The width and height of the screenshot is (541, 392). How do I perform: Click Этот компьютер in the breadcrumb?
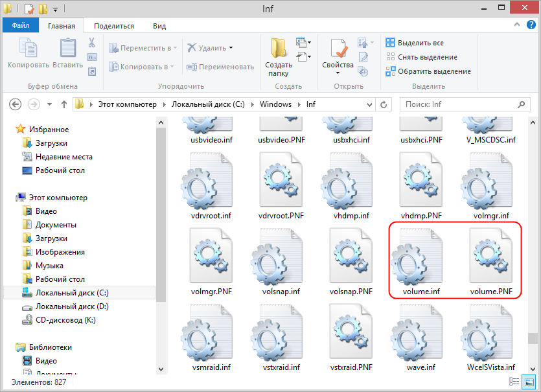128,104
